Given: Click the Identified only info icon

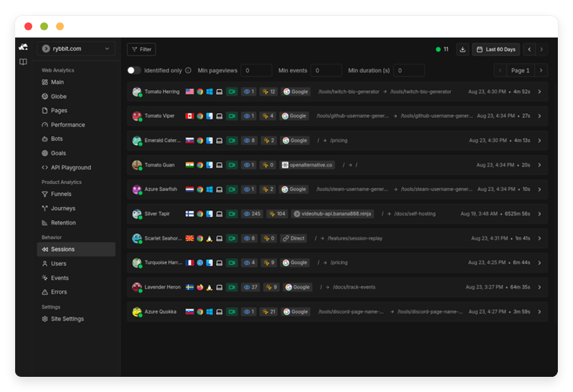Looking at the screenshot, I should [x=188, y=70].
